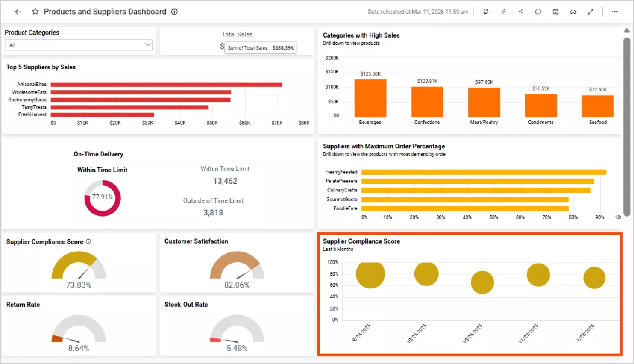Refresh dashboard data icon
The image size is (634, 364).
coord(486,12)
